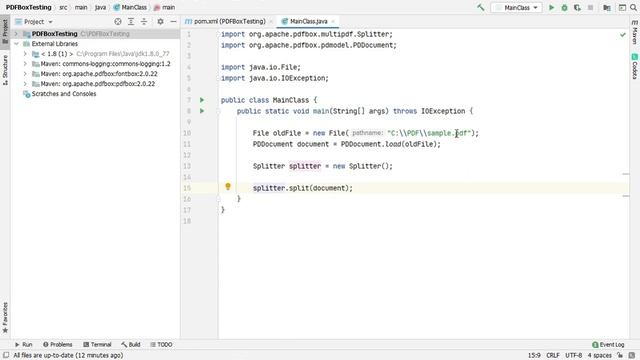Click the green checkmark inspection indicator
640x360 pixels.
623,35
